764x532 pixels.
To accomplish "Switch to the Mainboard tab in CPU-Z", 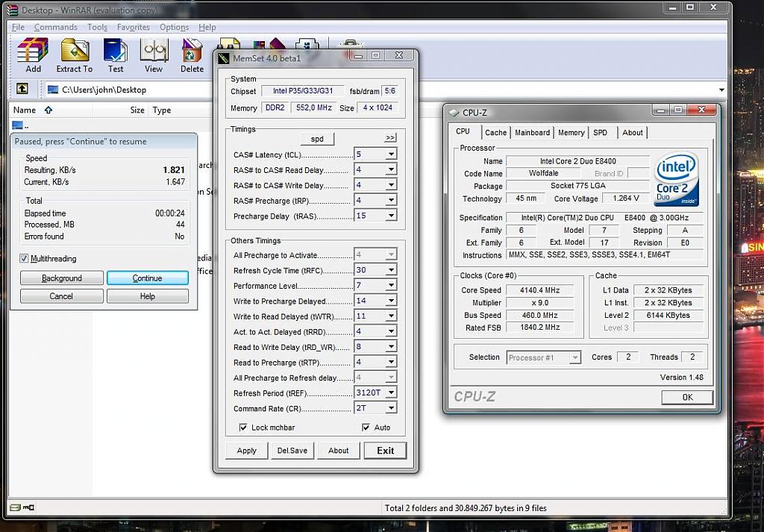I will point(532,133).
